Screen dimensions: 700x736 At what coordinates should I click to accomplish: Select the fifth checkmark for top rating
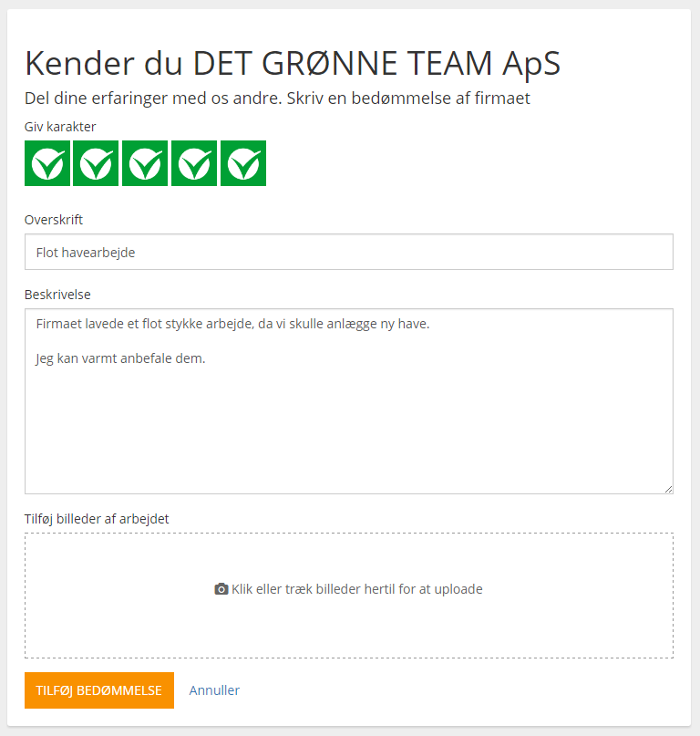(243, 163)
